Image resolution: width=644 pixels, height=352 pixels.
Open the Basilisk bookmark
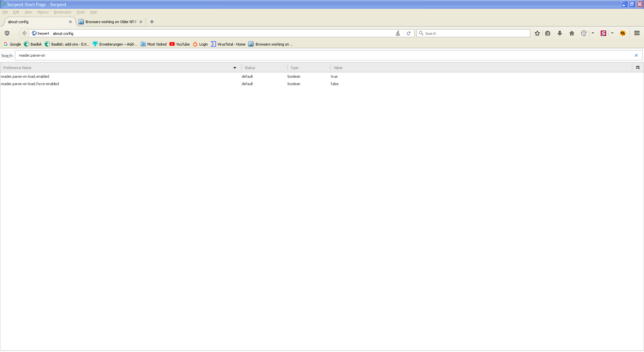(x=33, y=44)
